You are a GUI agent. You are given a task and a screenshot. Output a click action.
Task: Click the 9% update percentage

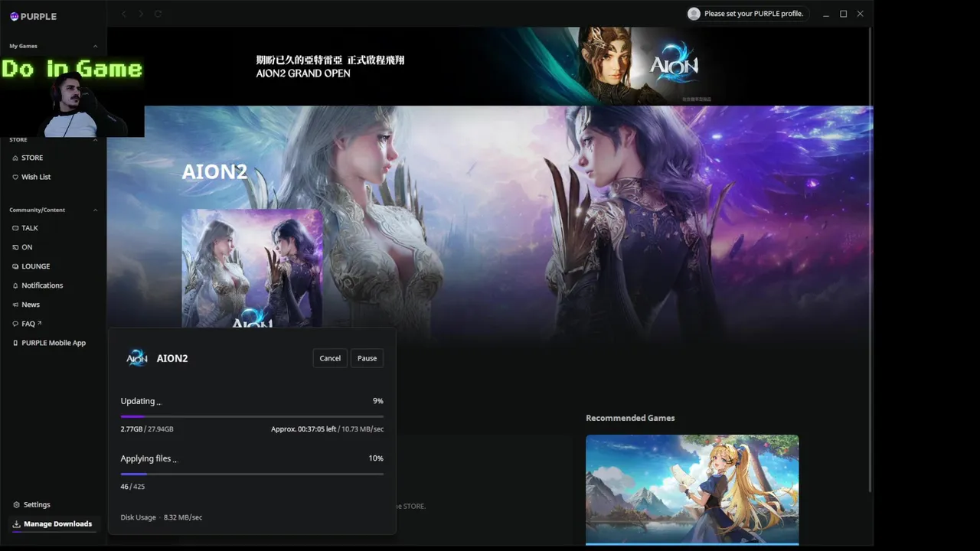(378, 401)
